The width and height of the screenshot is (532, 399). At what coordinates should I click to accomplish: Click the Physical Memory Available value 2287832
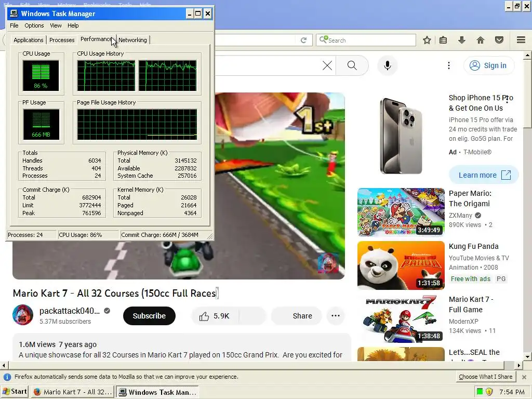pyautogui.click(x=185, y=168)
